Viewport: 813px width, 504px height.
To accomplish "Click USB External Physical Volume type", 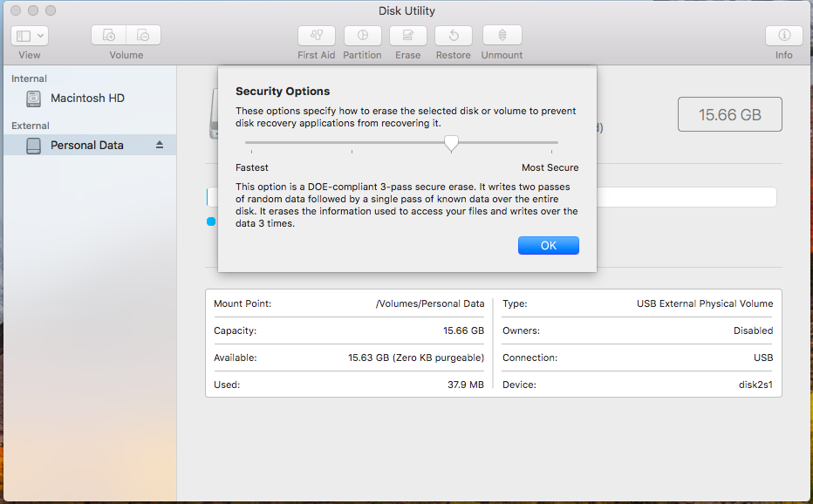I will [x=705, y=303].
